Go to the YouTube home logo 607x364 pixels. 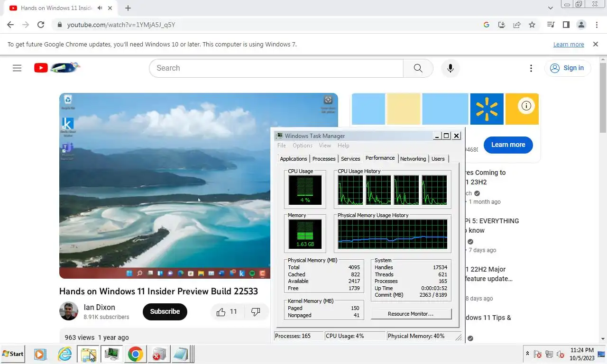(x=57, y=68)
